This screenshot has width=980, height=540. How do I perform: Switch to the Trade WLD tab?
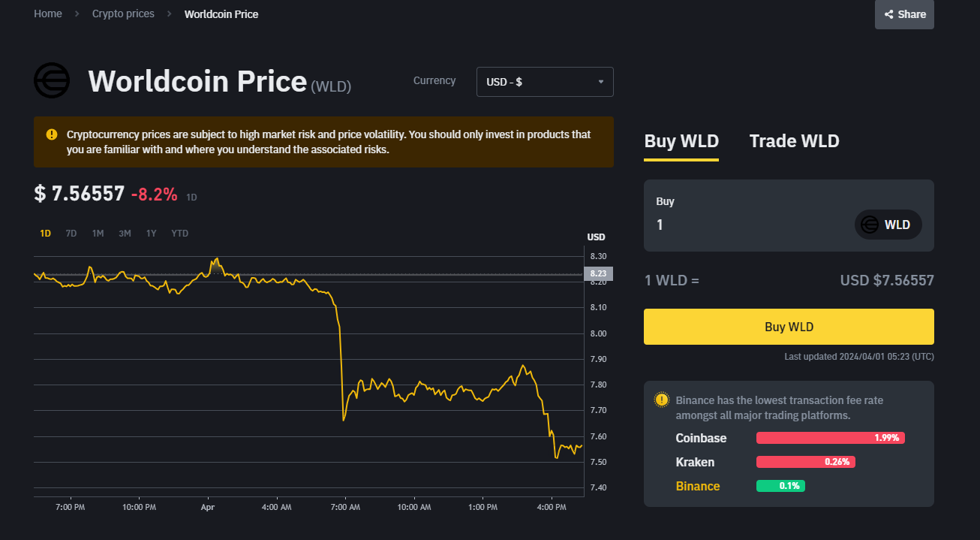click(794, 141)
